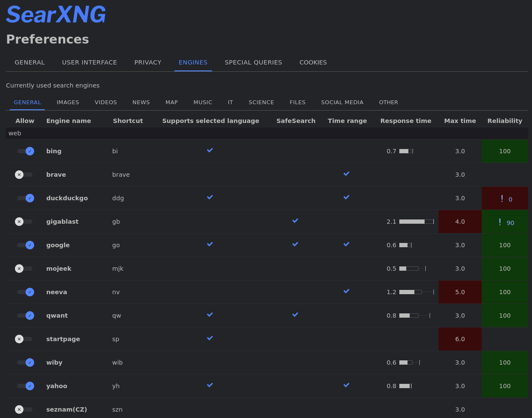Click gigablast SafeSearch checkmark
The image size is (532, 418).
pyautogui.click(x=295, y=221)
